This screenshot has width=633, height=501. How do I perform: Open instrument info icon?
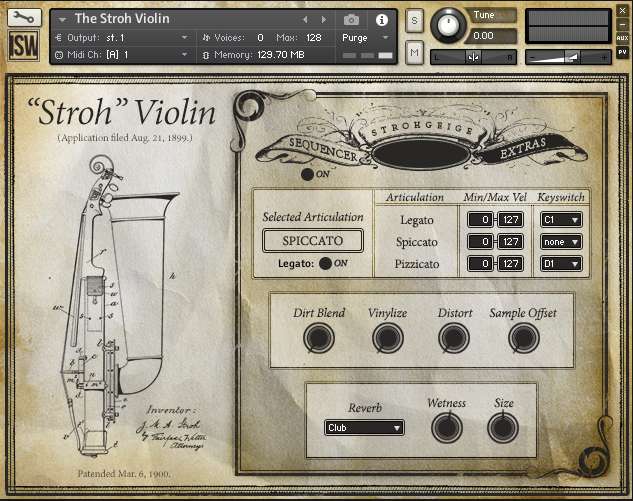381,20
